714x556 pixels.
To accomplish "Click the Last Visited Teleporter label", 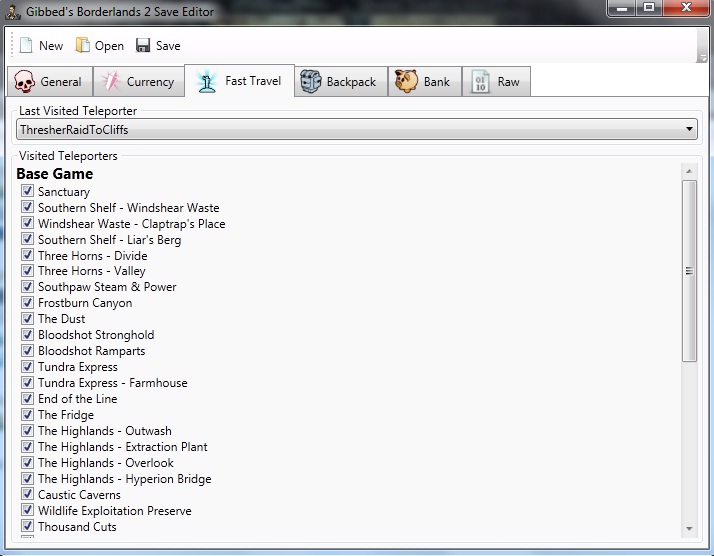I will tap(78, 111).
